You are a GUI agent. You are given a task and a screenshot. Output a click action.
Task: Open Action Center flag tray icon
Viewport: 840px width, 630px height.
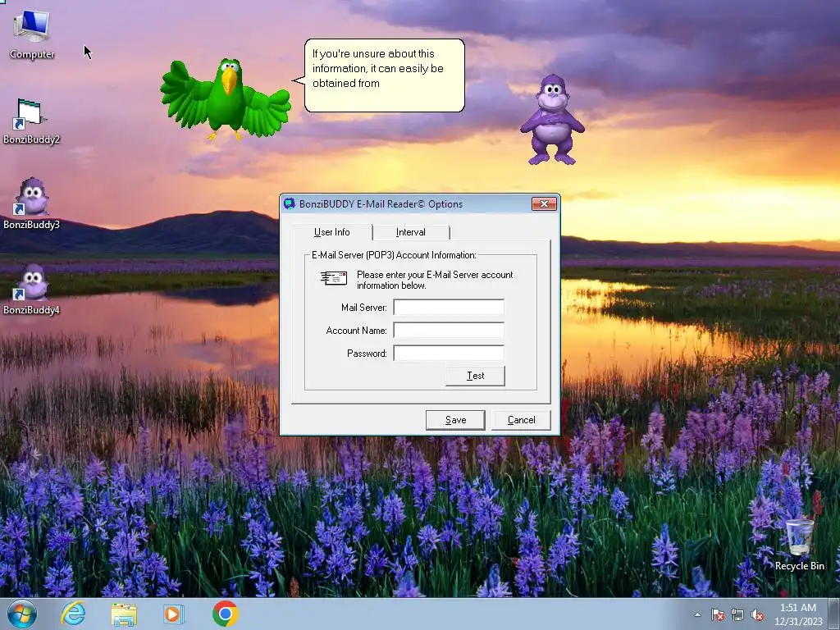[x=718, y=614]
